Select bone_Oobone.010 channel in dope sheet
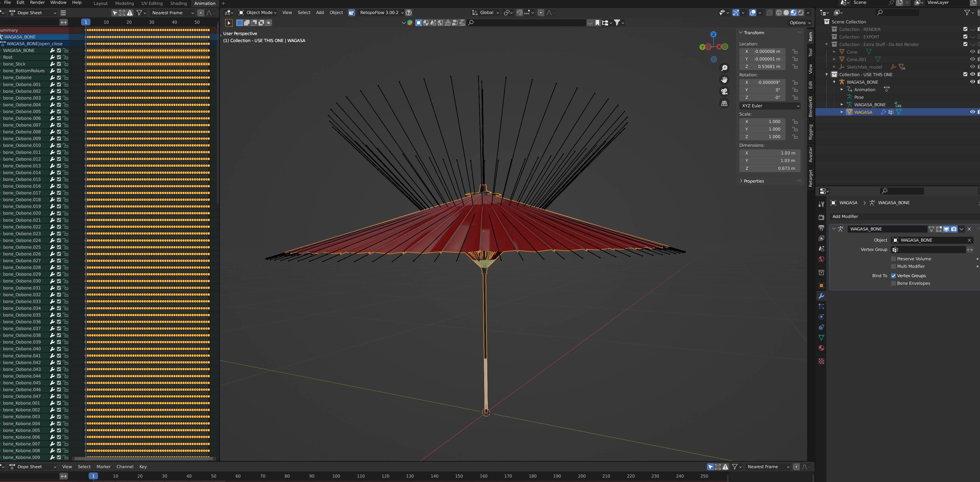980x482 pixels. click(22, 146)
